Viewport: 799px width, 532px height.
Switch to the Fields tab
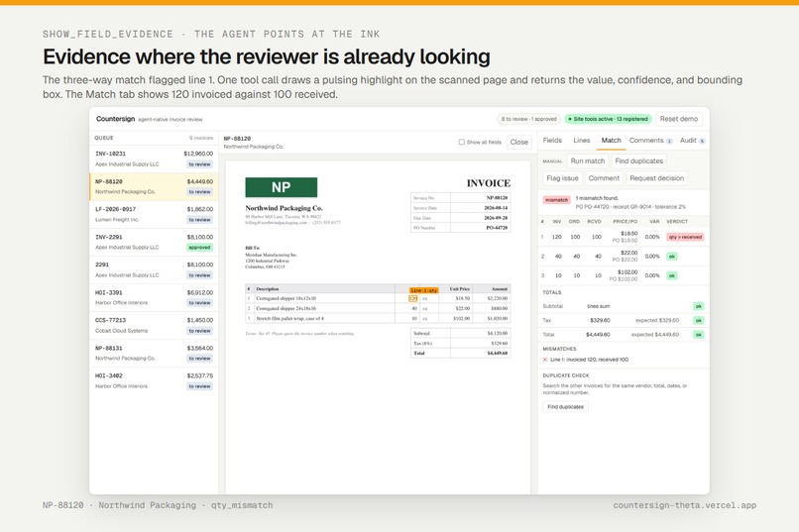click(x=552, y=141)
